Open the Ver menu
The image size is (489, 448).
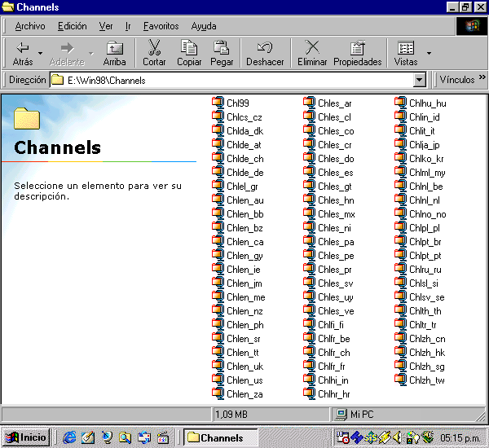point(106,26)
